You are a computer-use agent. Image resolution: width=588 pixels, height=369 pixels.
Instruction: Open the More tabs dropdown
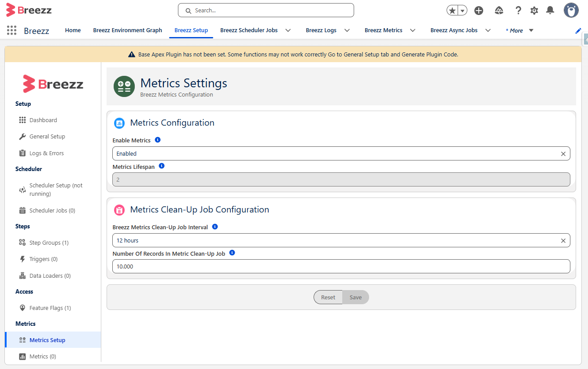tap(520, 30)
